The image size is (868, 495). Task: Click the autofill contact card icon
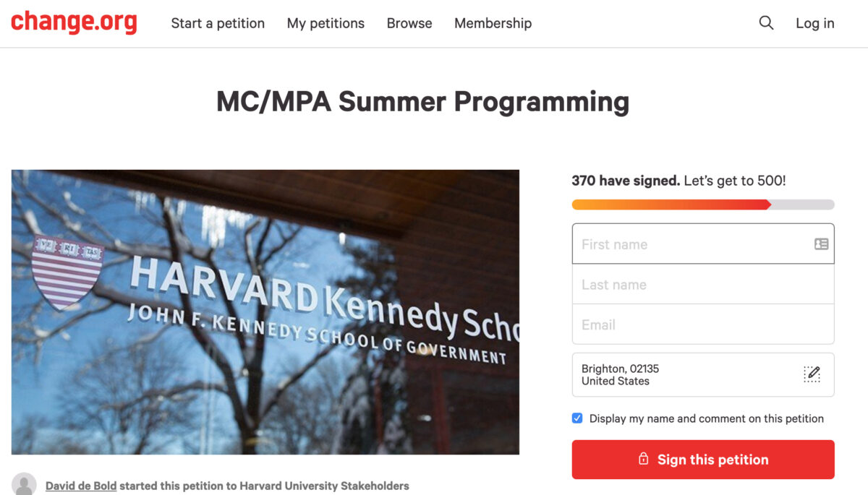click(x=821, y=244)
